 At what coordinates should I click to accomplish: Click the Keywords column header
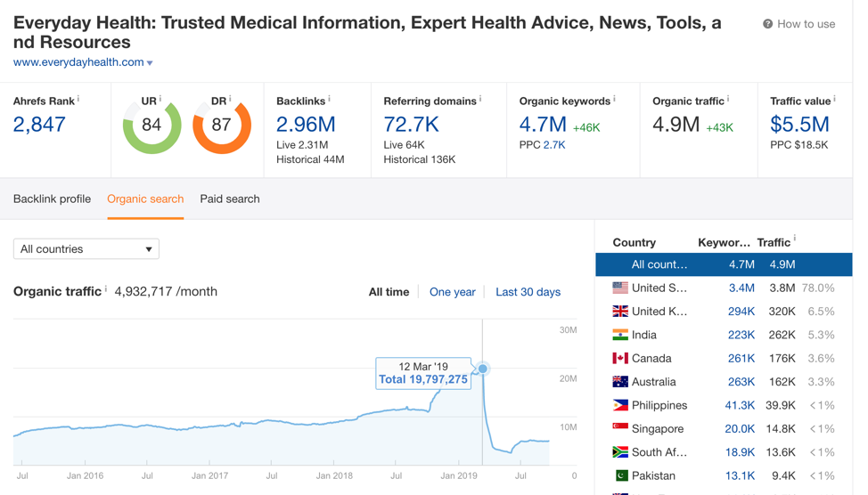(x=724, y=242)
